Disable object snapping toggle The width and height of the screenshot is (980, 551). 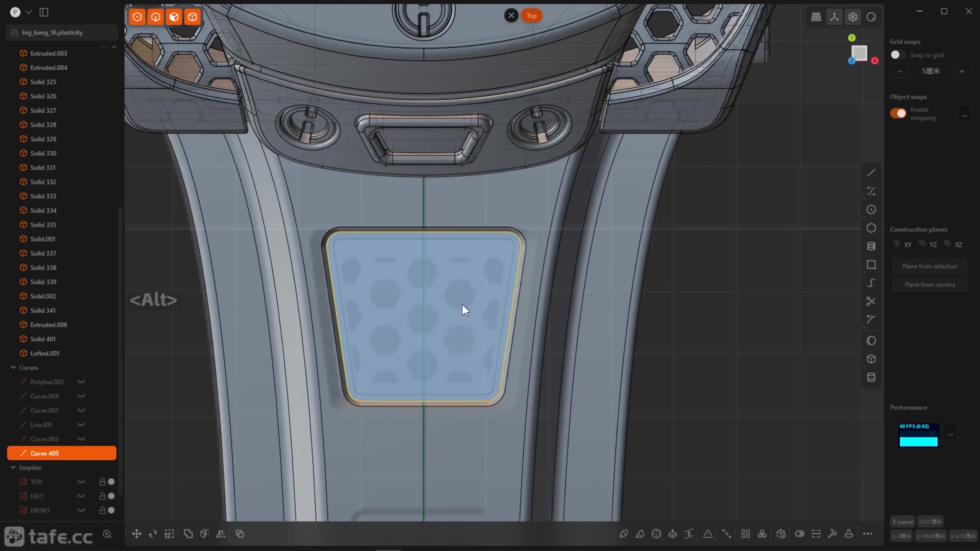(898, 113)
